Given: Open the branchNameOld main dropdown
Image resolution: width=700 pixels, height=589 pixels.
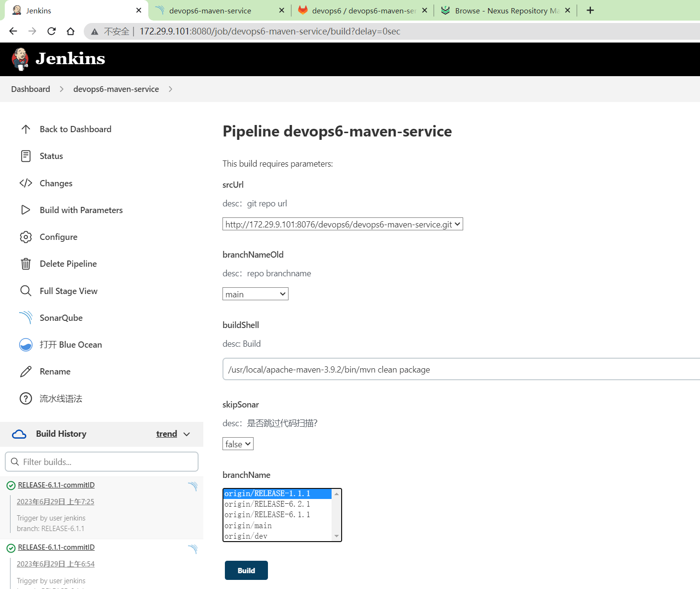Looking at the screenshot, I should pyautogui.click(x=256, y=294).
